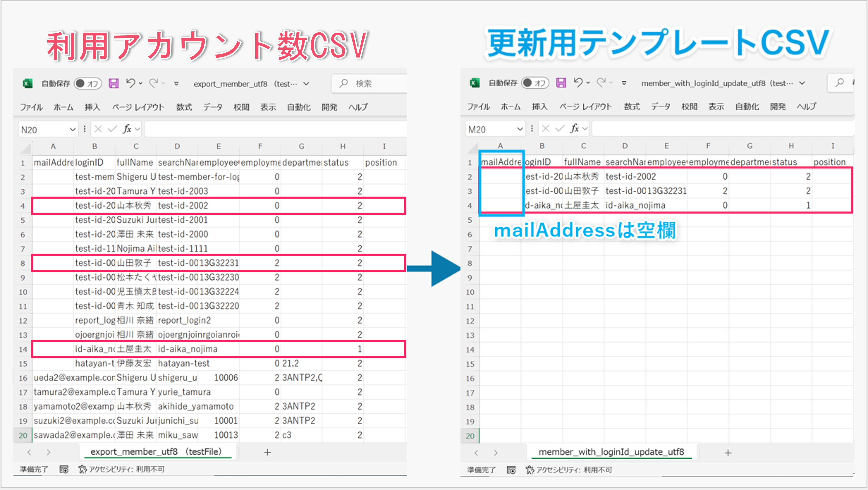Click the accessibility status icon in the right window

[530, 470]
